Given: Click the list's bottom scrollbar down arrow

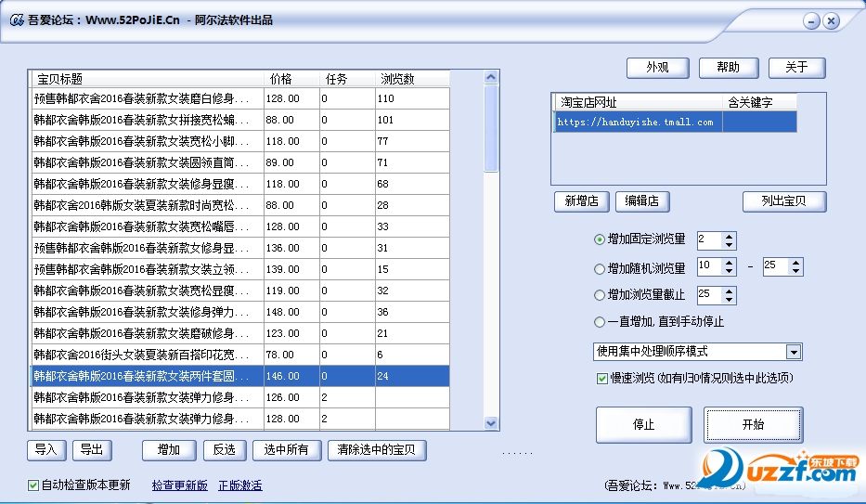Looking at the screenshot, I should 490,423.
